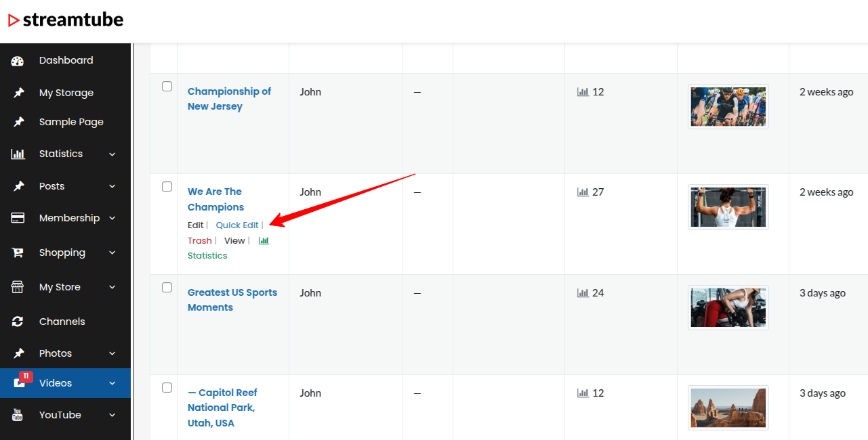Screen dimensions: 868x440
Task: Open the cycling race video thumbnail
Action: click(x=728, y=107)
